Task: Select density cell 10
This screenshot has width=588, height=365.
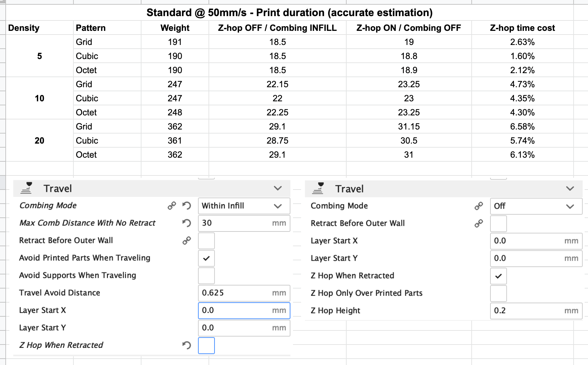Action: [40, 98]
